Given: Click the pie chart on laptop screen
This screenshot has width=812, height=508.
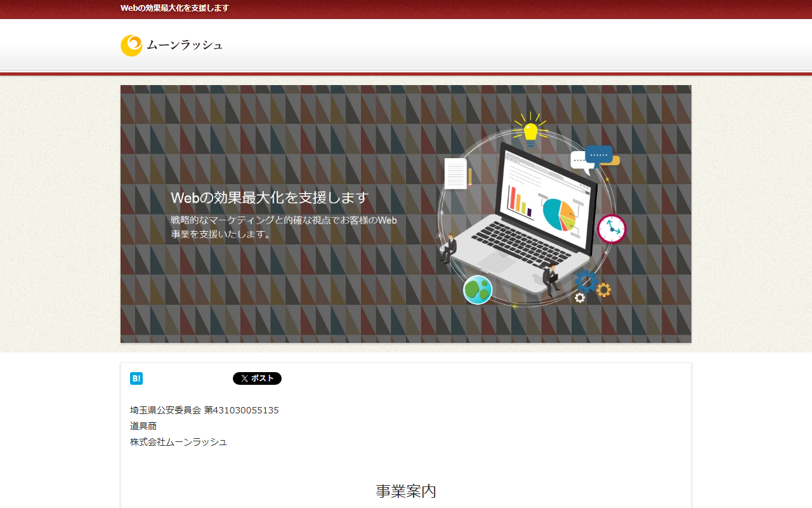Looking at the screenshot, I should pos(559,215).
